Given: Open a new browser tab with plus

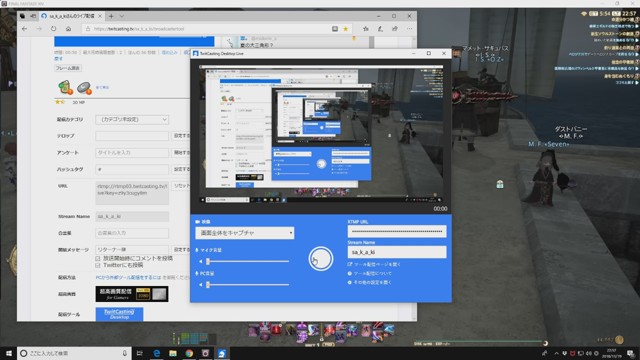Looking at the screenshot, I should pos(111,16).
